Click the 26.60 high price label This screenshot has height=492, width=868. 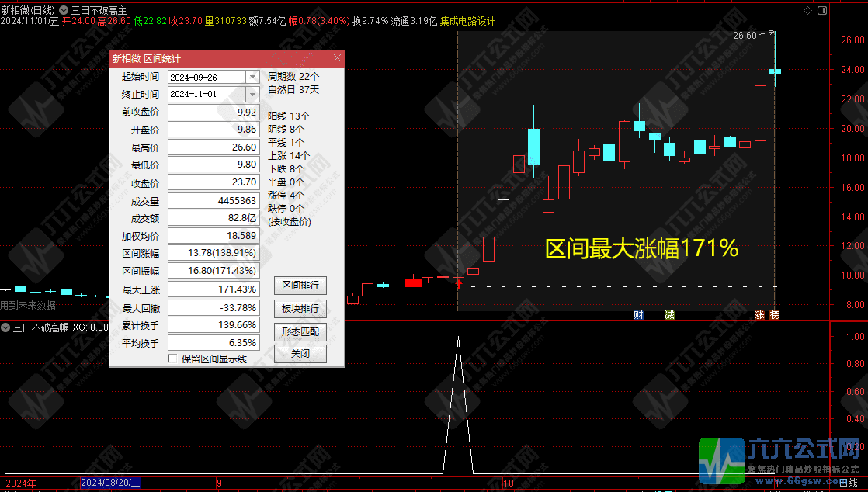(745, 36)
